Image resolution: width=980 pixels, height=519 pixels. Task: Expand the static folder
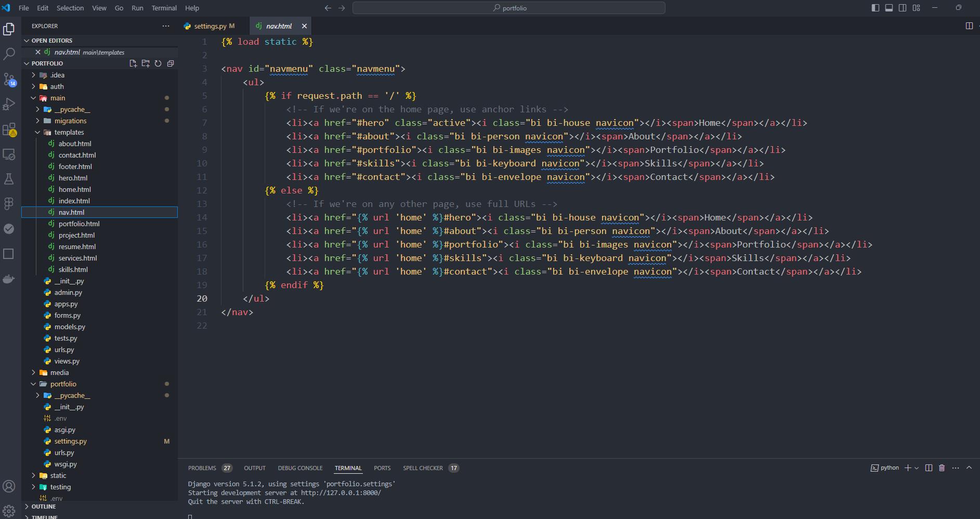[x=58, y=475]
